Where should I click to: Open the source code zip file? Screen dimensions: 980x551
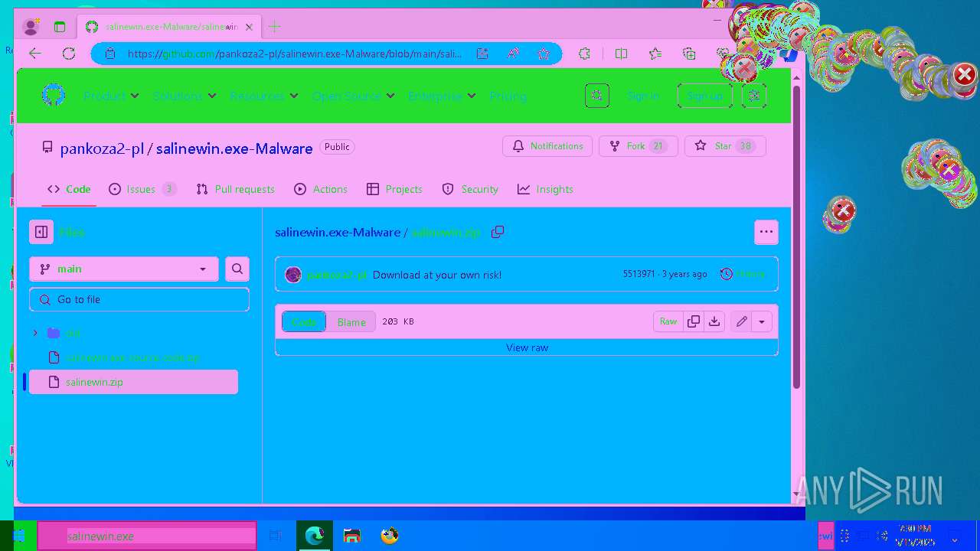pyautogui.click(x=132, y=357)
